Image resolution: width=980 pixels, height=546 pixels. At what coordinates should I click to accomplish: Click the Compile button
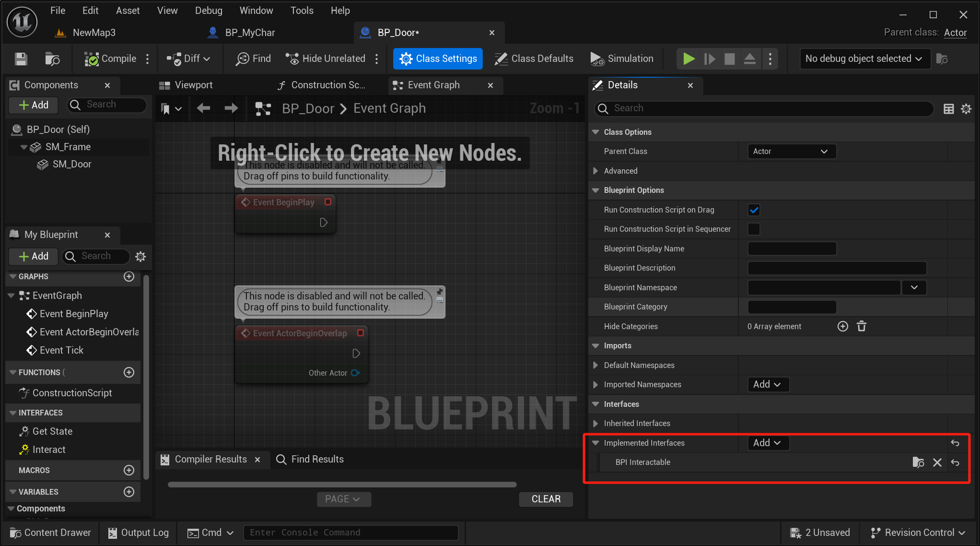tap(110, 59)
